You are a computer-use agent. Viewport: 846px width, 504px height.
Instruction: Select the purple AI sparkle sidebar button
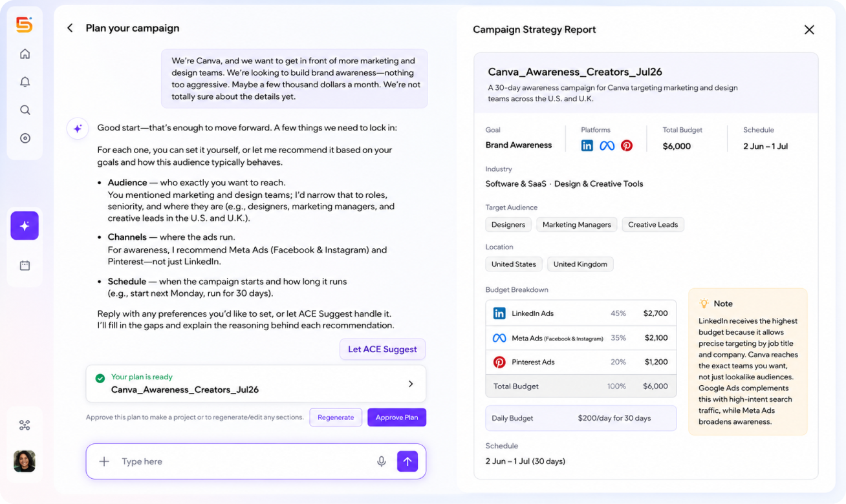tap(25, 226)
